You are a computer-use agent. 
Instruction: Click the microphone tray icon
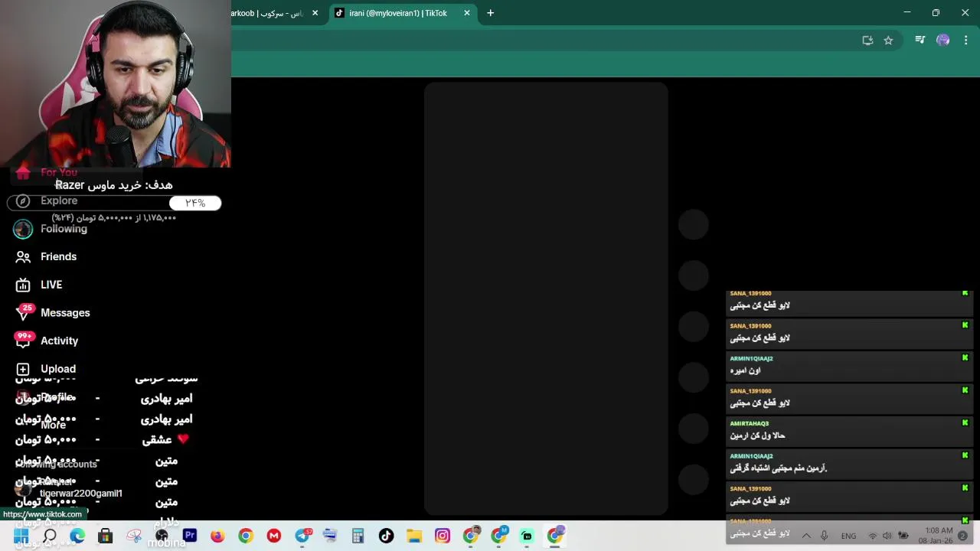[x=824, y=536]
